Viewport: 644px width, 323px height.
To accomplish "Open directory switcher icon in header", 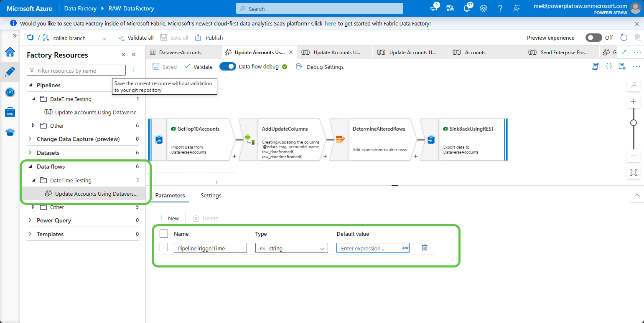I will (450, 8).
